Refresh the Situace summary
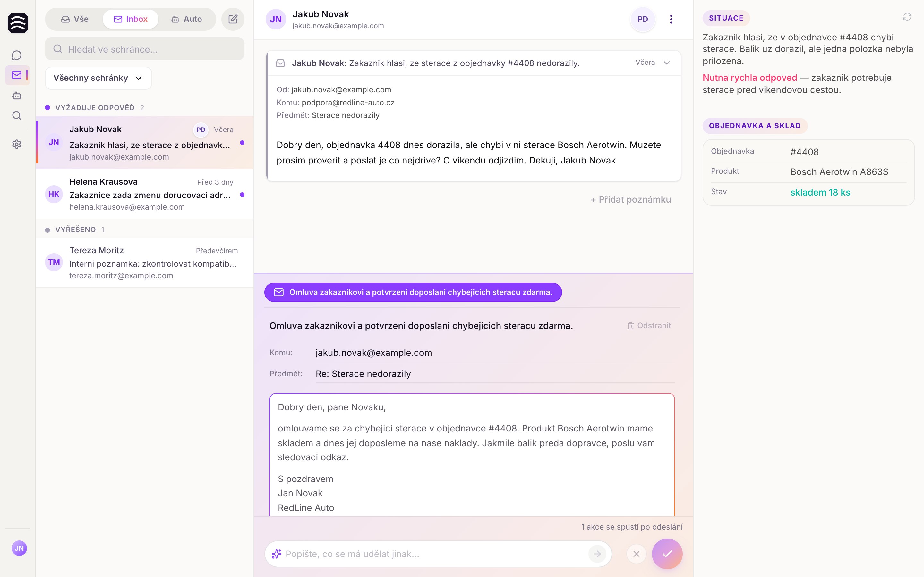 tap(907, 17)
